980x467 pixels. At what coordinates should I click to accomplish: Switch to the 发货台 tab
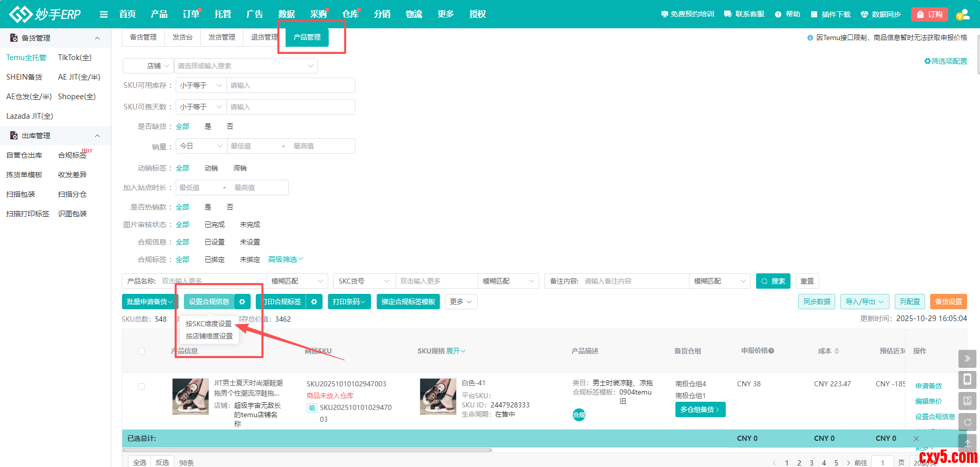click(182, 37)
